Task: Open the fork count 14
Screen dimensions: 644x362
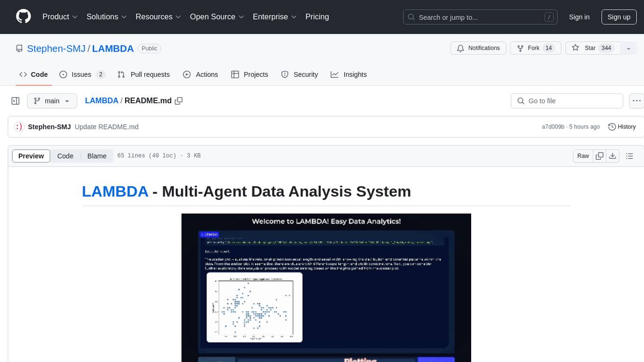Action: 548,48
